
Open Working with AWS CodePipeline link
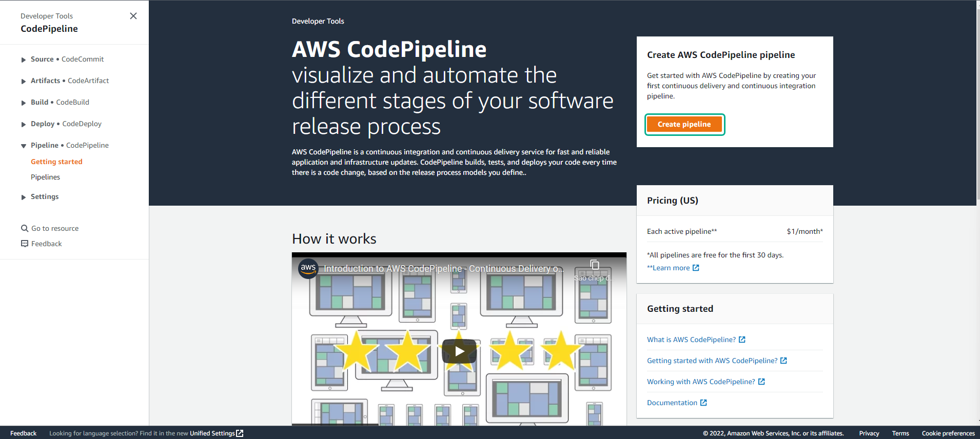tap(701, 382)
